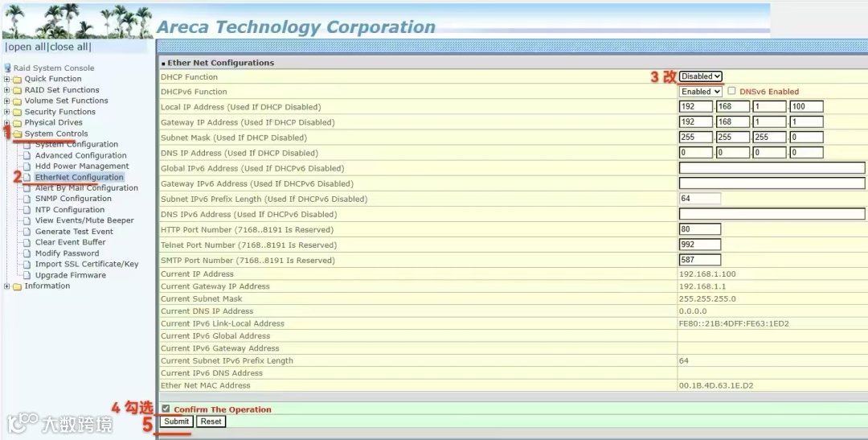This screenshot has width=868, height=440.
Task: Click the Physical Drives folder icon
Action: (x=17, y=123)
